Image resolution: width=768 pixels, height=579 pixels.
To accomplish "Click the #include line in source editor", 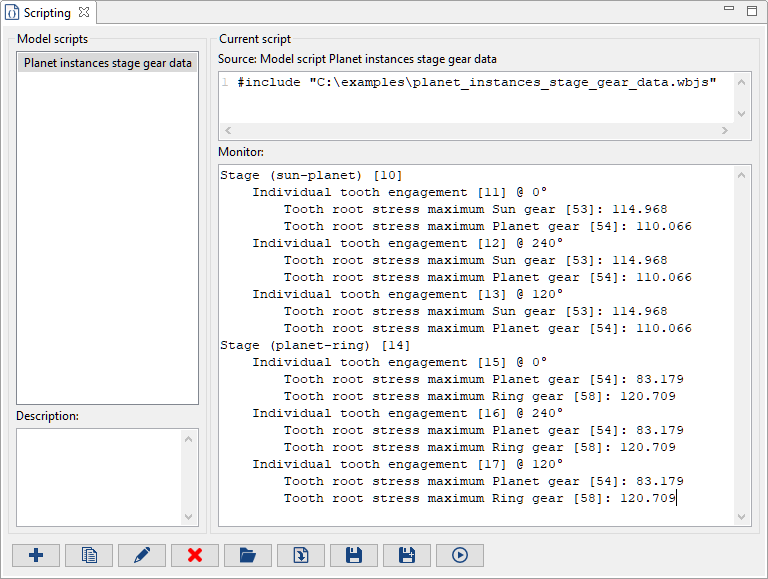I will (x=476, y=82).
